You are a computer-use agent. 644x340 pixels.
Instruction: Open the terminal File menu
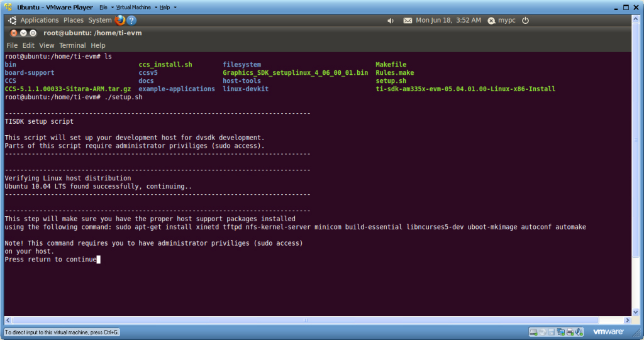click(x=12, y=45)
